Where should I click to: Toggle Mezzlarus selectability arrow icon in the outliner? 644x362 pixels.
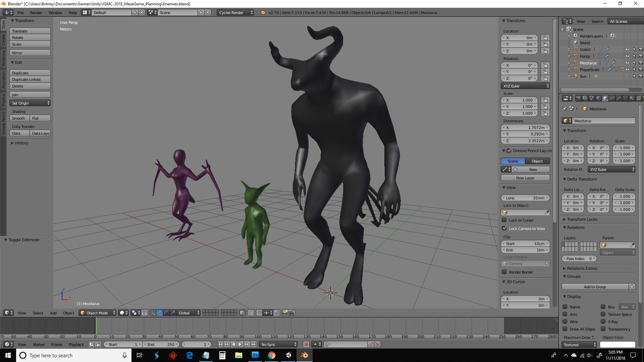634,63
